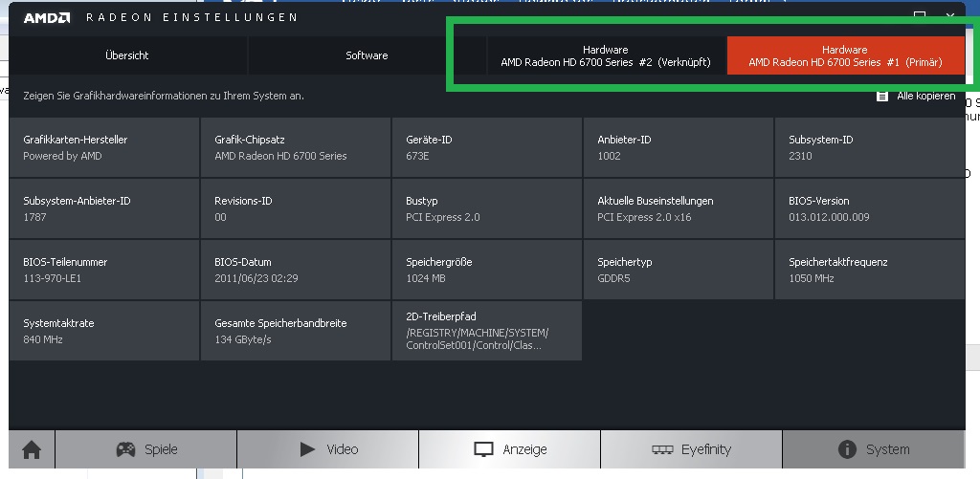
Task: Click the Speichergröße tile showing 1024 MB
Action: 487,270
